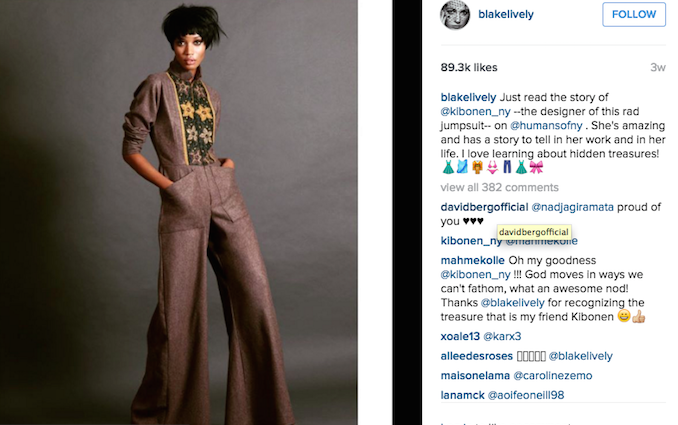Click the jumpsuit model photo

pyautogui.click(x=179, y=212)
